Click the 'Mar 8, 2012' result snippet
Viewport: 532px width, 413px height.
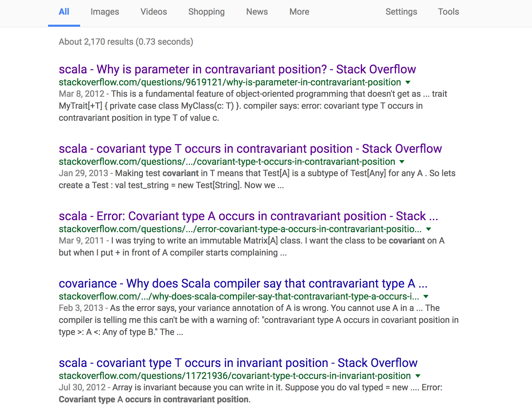tap(253, 106)
